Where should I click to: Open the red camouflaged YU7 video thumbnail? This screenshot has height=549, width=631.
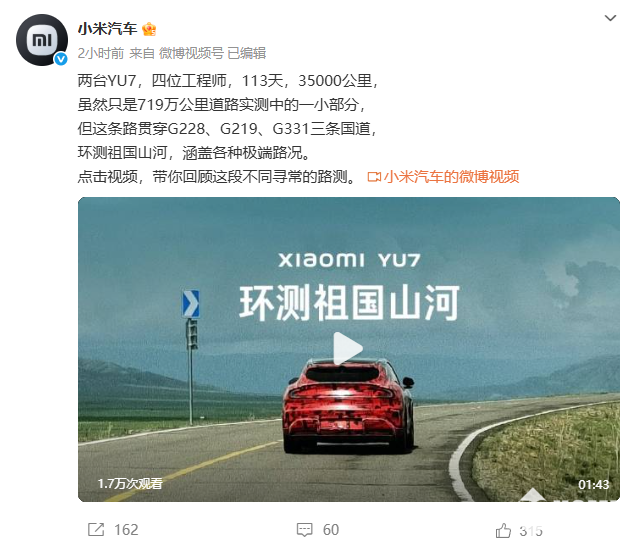coord(348,349)
